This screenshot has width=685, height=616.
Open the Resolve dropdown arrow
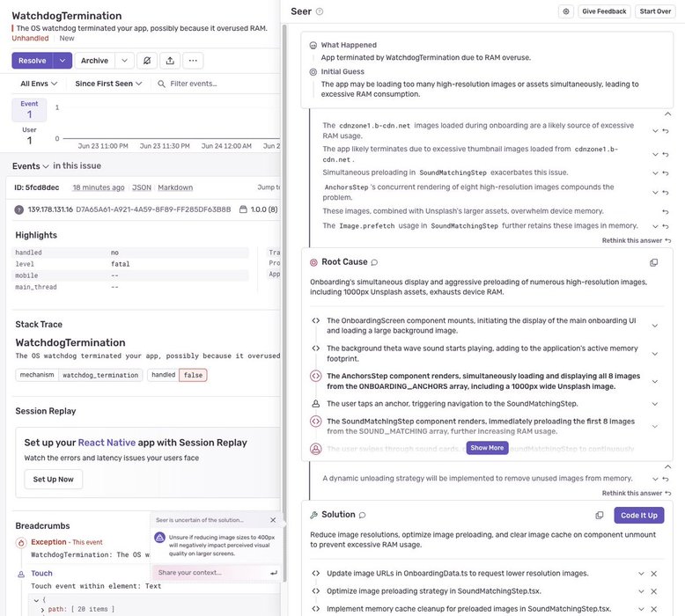click(62, 61)
